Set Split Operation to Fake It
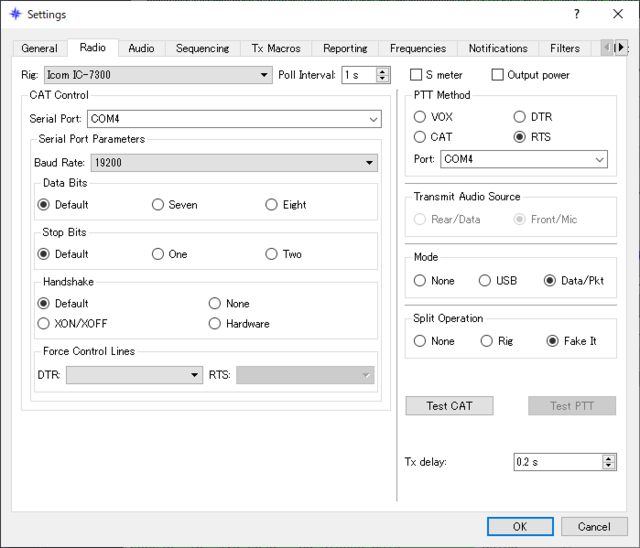Image resolution: width=640 pixels, height=548 pixels. (x=552, y=341)
